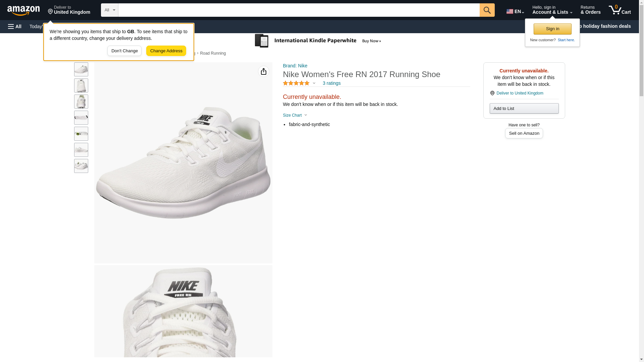Click the Deliver to United Kingdom location link
Screen dimensions: 644x362
coord(69,10)
